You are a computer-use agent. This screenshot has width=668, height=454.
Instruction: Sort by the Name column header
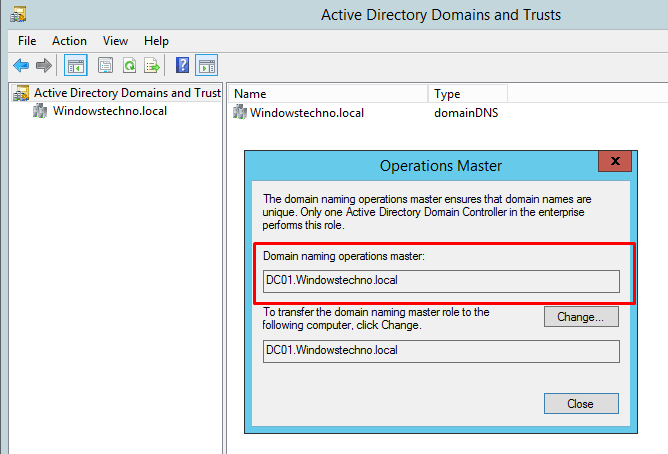[x=328, y=94]
